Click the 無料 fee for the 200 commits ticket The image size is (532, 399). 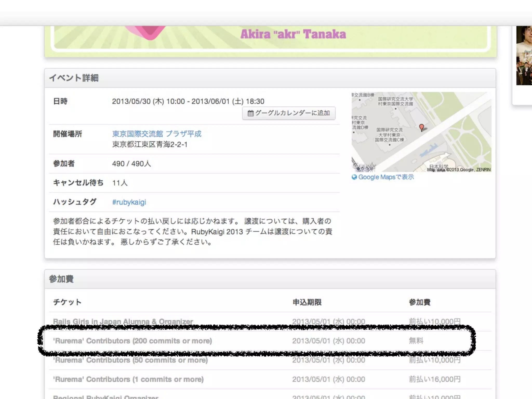click(x=416, y=341)
